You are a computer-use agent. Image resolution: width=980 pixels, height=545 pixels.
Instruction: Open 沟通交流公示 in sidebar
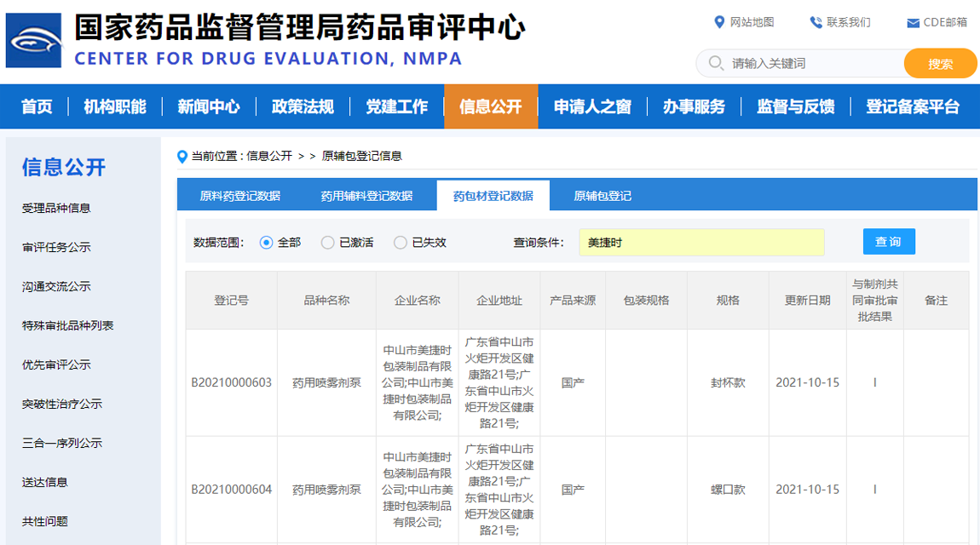pos(56,286)
